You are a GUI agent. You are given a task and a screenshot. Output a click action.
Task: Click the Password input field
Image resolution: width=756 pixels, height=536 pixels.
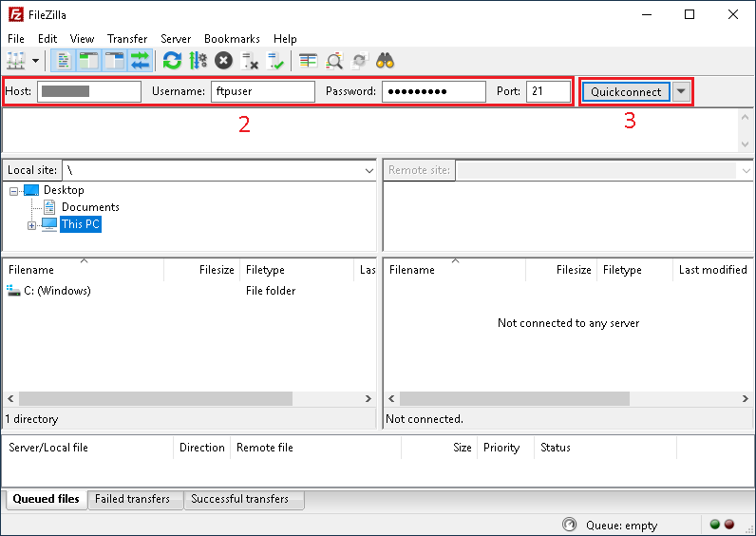coord(434,91)
